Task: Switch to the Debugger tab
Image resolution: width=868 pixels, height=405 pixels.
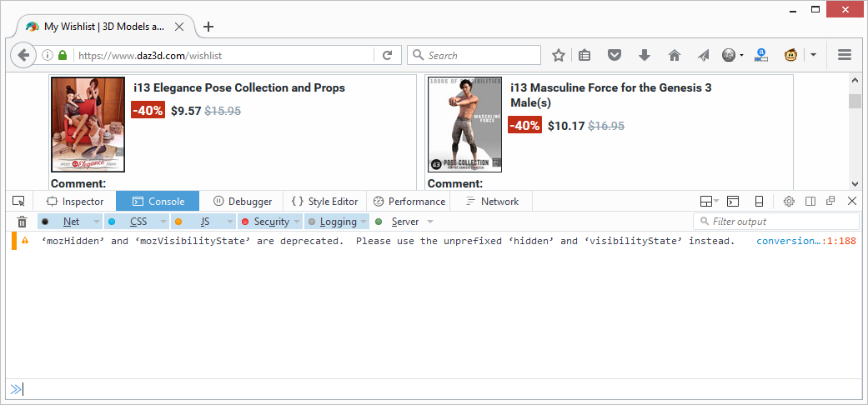Action: point(241,202)
